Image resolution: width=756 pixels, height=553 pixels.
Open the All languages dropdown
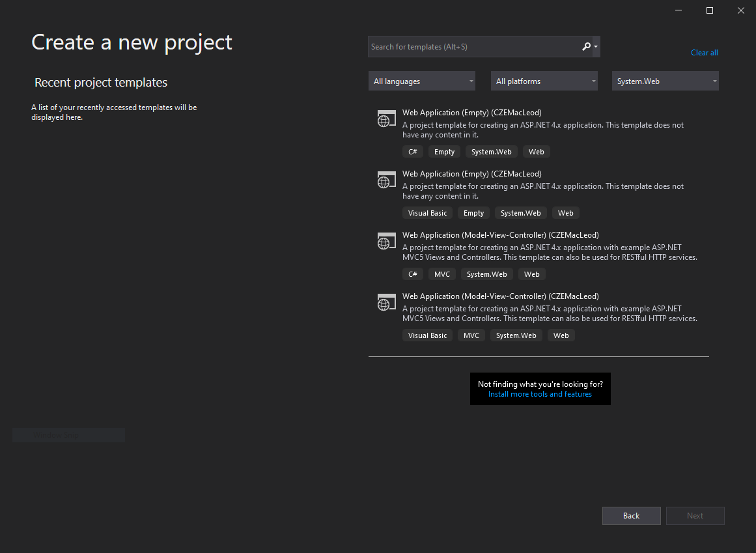click(x=422, y=81)
